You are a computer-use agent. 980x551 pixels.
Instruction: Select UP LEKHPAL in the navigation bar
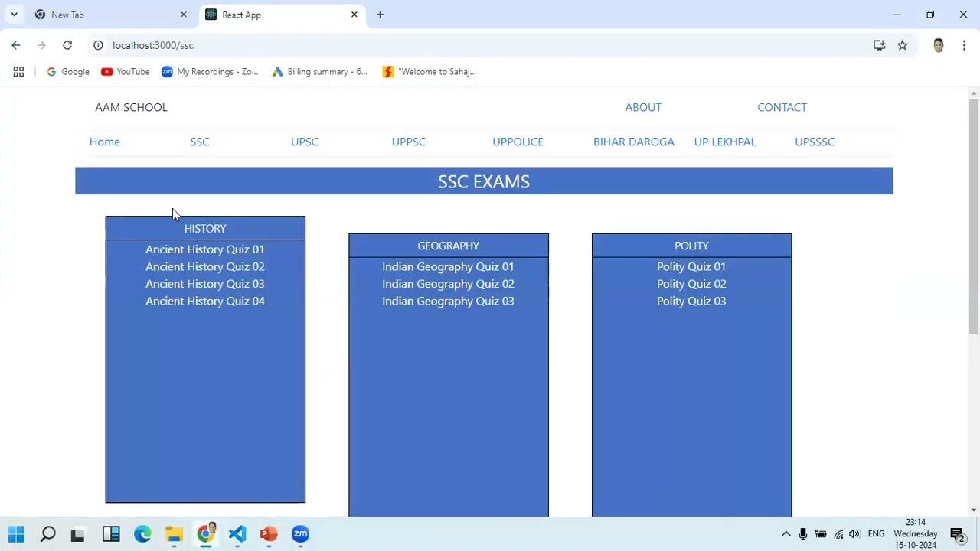click(x=725, y=142)
